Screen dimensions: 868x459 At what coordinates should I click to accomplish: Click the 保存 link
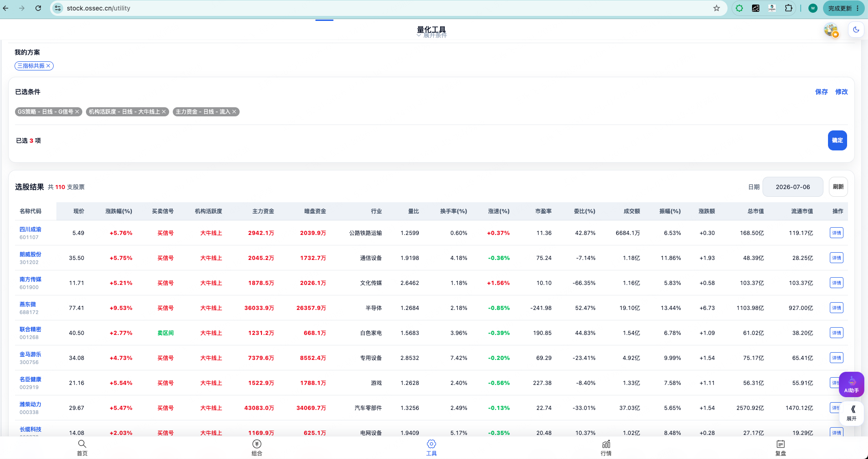[821, 92]
